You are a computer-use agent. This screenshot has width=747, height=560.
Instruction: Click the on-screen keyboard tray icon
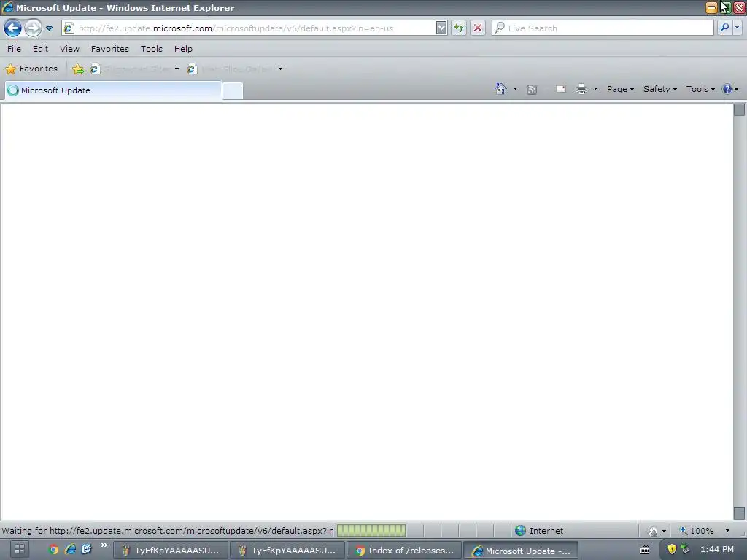pyautogui.click(x=645, y=550)
